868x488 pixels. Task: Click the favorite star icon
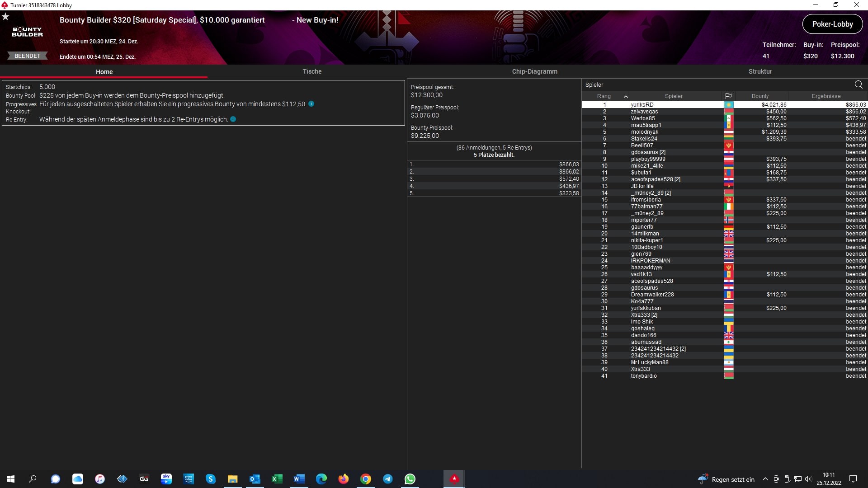[x=5, y=17]
